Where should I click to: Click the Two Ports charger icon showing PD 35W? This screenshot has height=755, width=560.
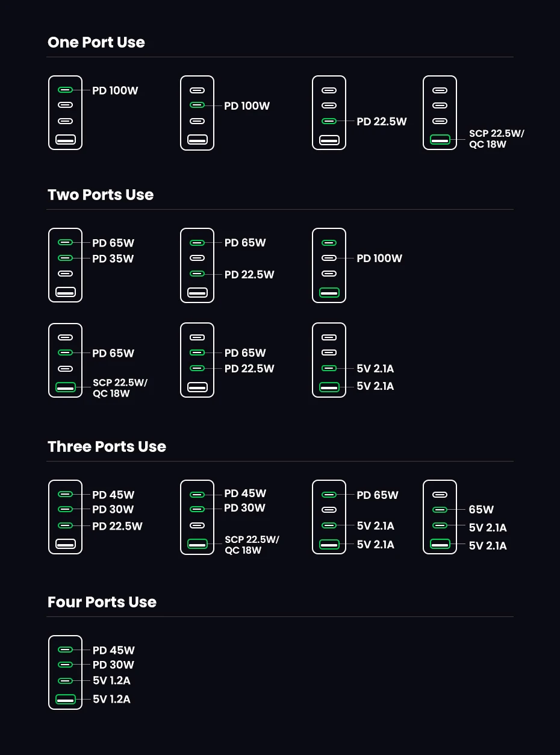[65, 265]
